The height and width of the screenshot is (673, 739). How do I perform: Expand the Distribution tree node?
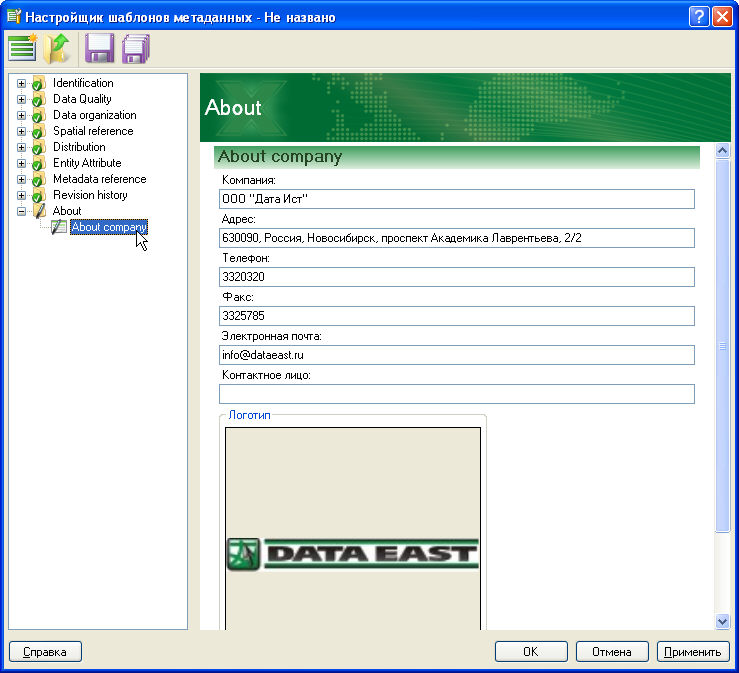(21, 148)
